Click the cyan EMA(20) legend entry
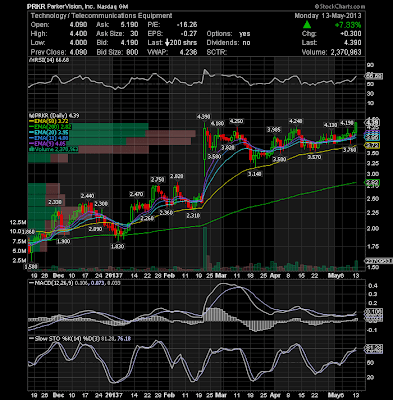Screen dimensions: 393x400 click(x=49, y=133)
